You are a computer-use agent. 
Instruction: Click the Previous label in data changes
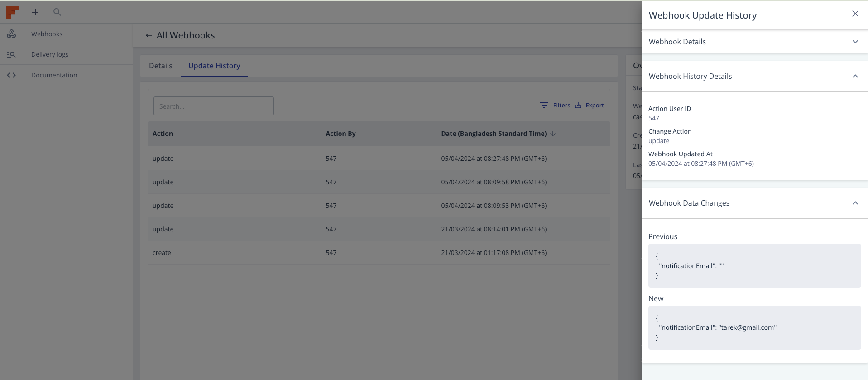pyautogui.click(x=663, y=236)
